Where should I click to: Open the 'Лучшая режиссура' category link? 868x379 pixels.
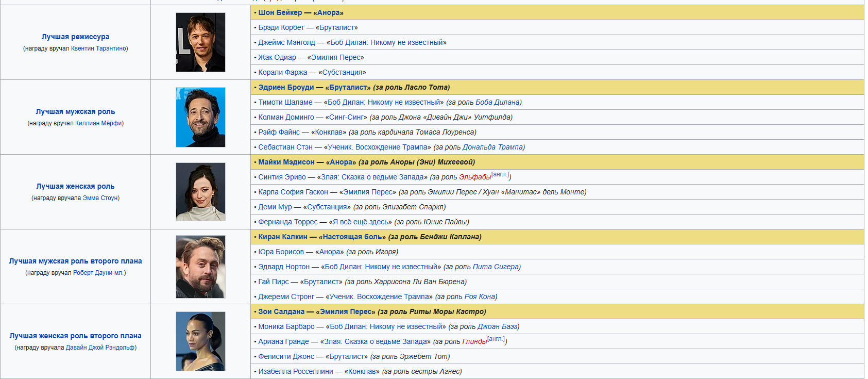[x=75, y=37]
